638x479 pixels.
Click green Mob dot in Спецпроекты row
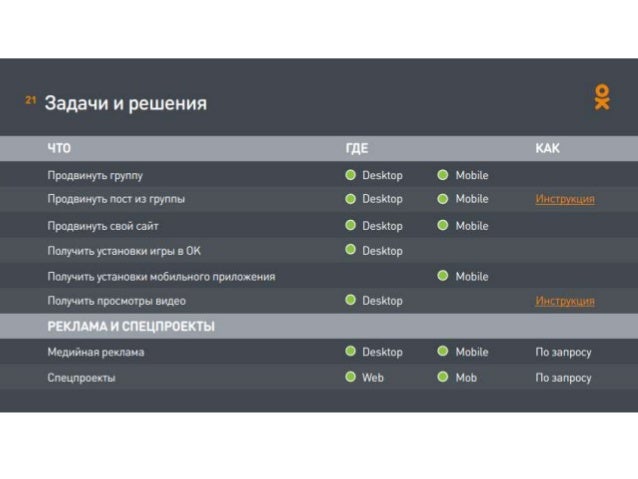click(x=443, y=377)
